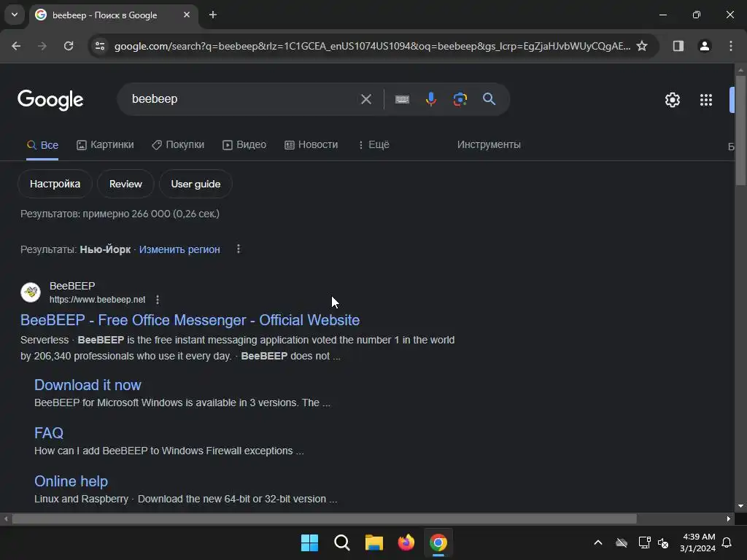Open Chrome side panel
Screen dimensions: 747x560
click(678, 46)
